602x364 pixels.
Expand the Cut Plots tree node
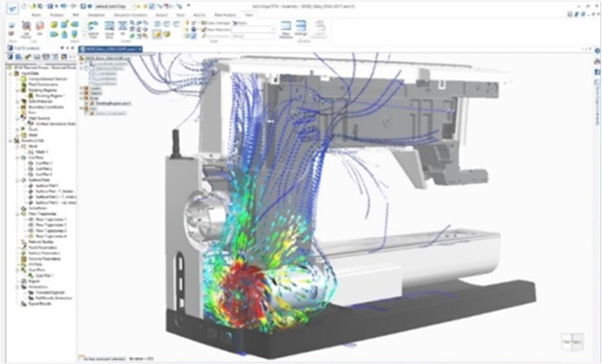pyautogui.click(x=17, y=158)
